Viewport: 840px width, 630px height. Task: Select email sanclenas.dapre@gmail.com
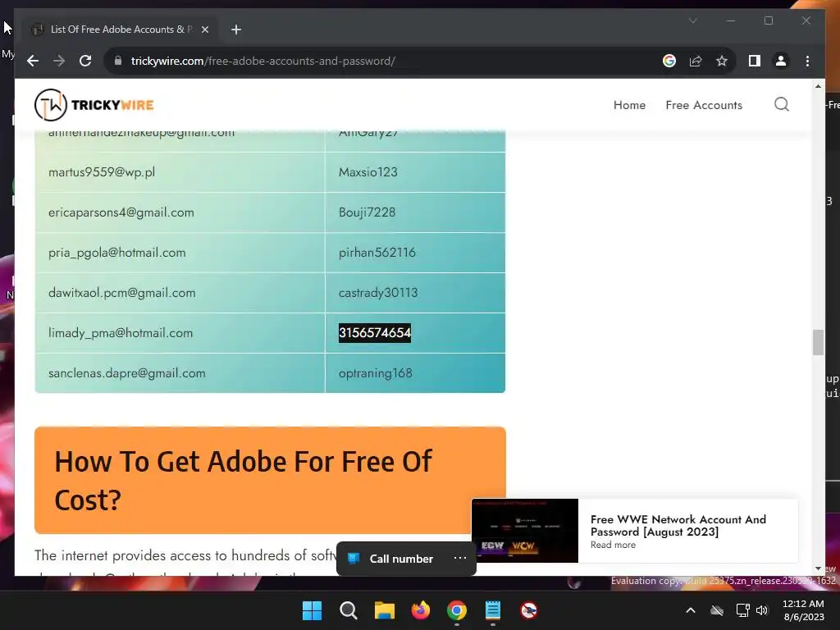click(127, 373)
